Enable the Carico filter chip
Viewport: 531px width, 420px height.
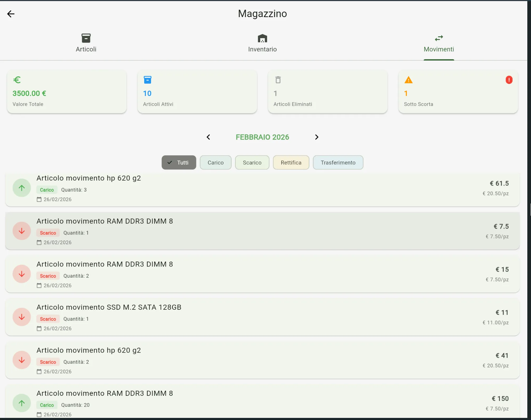[216, 163]
